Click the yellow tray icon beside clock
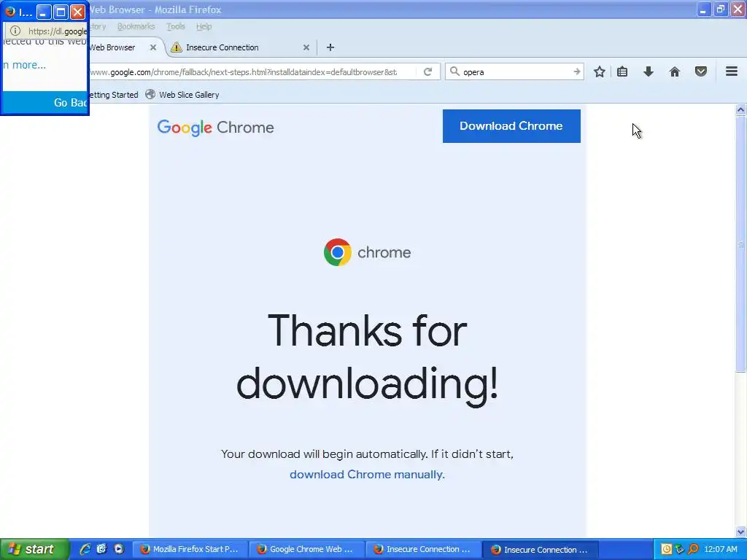The width and height of the screenshot is (747, 560). click(667, 549)
